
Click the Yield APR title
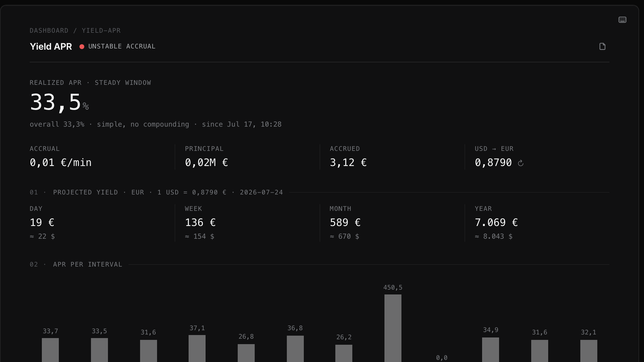51,46
